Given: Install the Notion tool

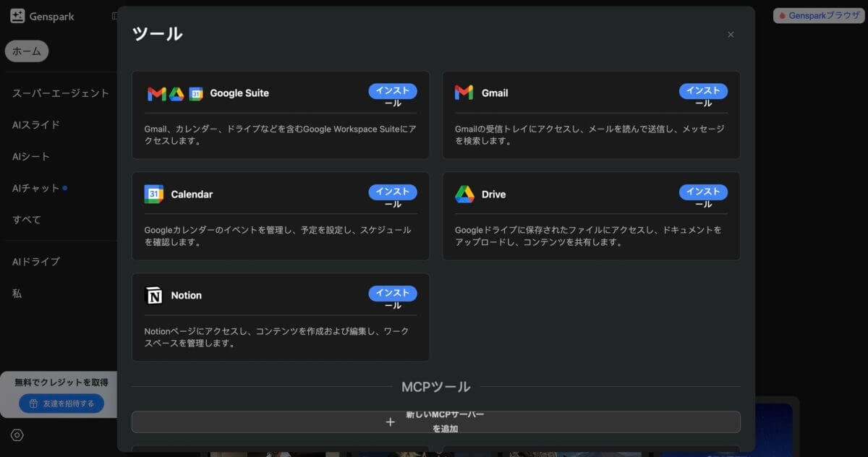Looking at the screenshot, I should (x=393, y=294).
